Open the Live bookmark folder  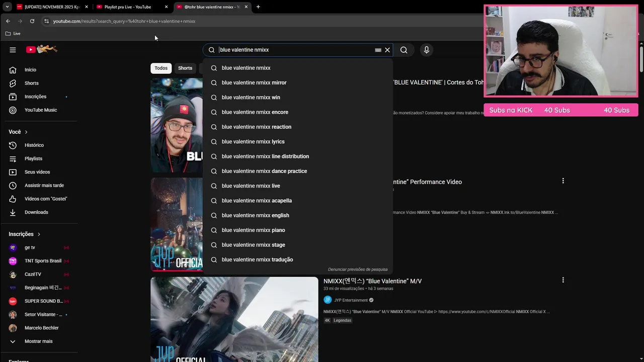13,34
